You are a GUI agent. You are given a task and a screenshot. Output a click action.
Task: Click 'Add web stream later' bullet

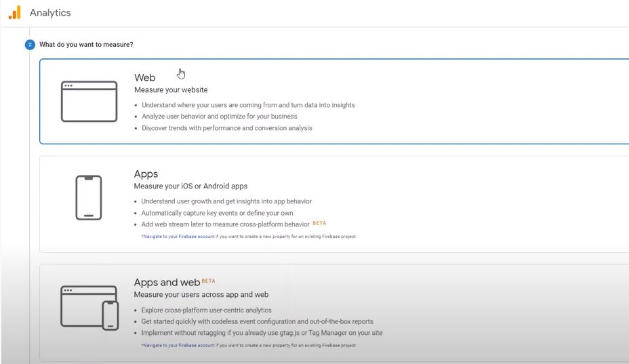225,224
